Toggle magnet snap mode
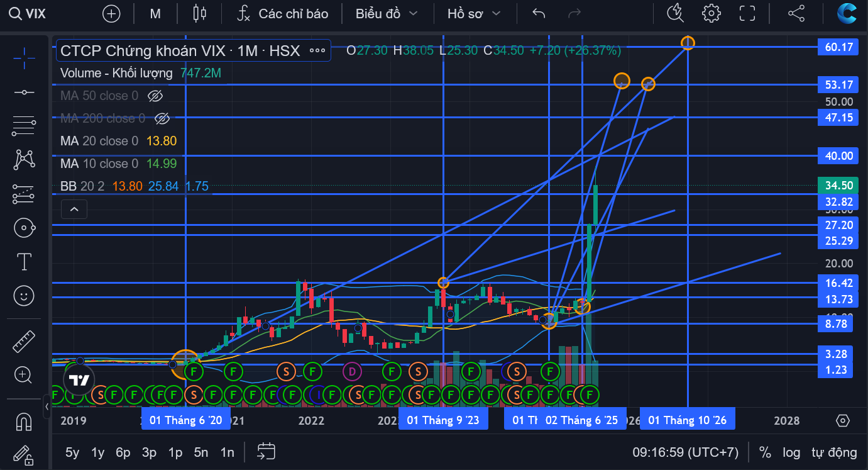The width and height of the screenshot is (868, 470). click(24, 421)
